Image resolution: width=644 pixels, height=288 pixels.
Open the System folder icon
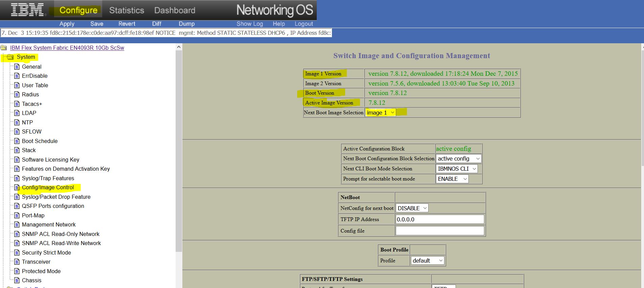pos(10,57)
